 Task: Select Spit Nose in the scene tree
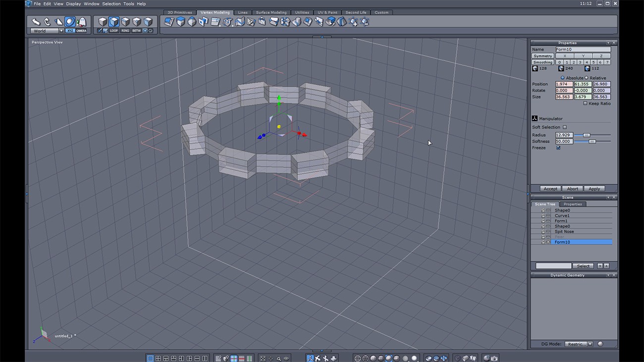coord(564,232)
